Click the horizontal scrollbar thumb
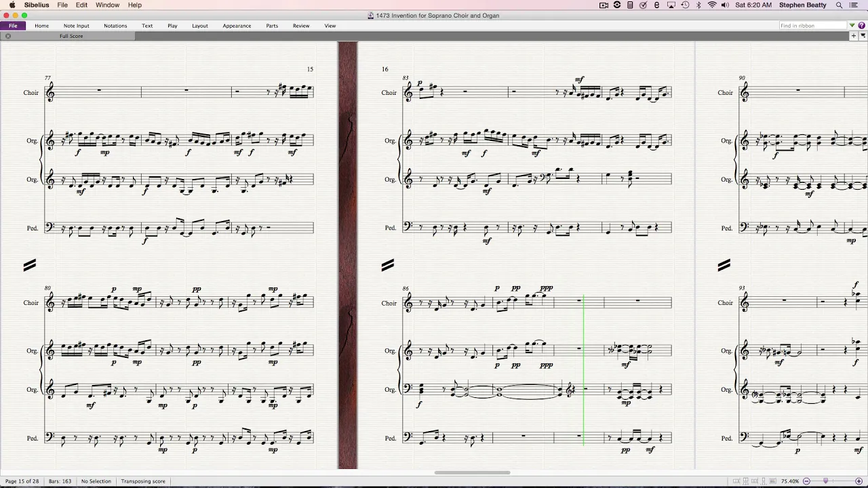The width and height of the screenshot is (868, 488). [472, 472]
